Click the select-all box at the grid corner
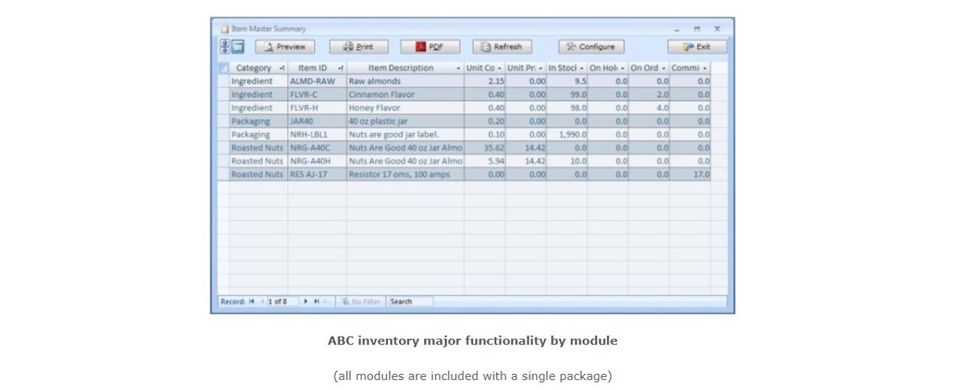Image resolution: width=980 pixels, height=390 pixels. pyautogui.click(x=223, y=68)
